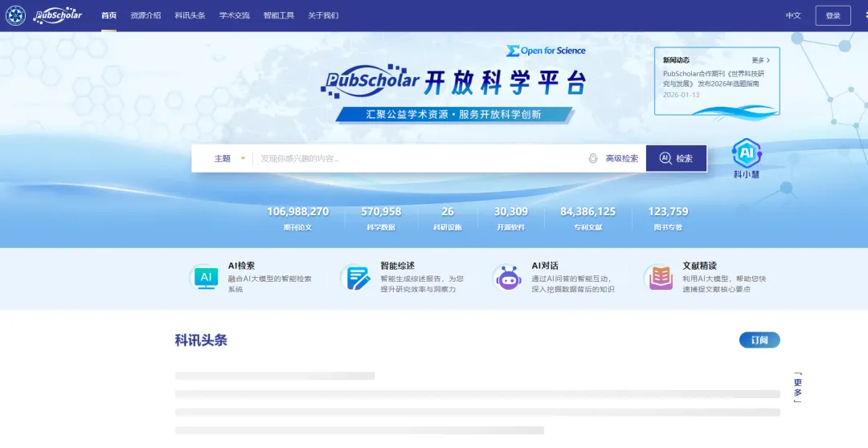Click the 科学数据 570,958 statistic

click(x=381, y=218)
